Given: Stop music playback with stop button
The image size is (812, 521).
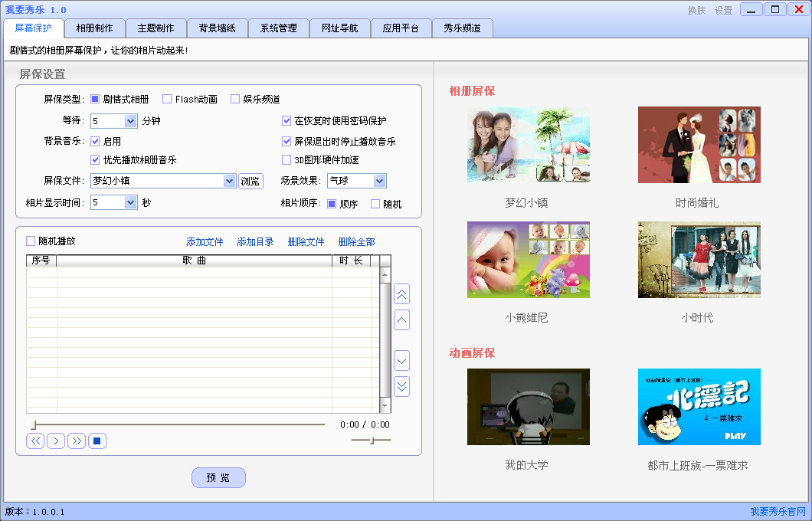Looking at the screenshot, I should 97,441.
